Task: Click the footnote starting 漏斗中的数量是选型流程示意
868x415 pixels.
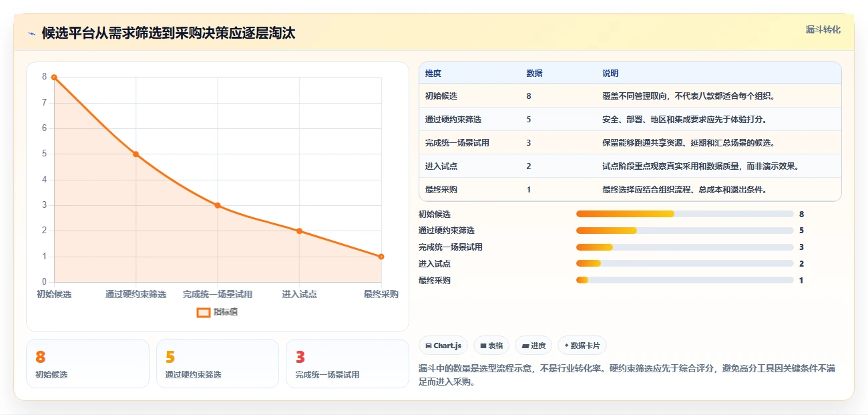Action: (627, 376)
